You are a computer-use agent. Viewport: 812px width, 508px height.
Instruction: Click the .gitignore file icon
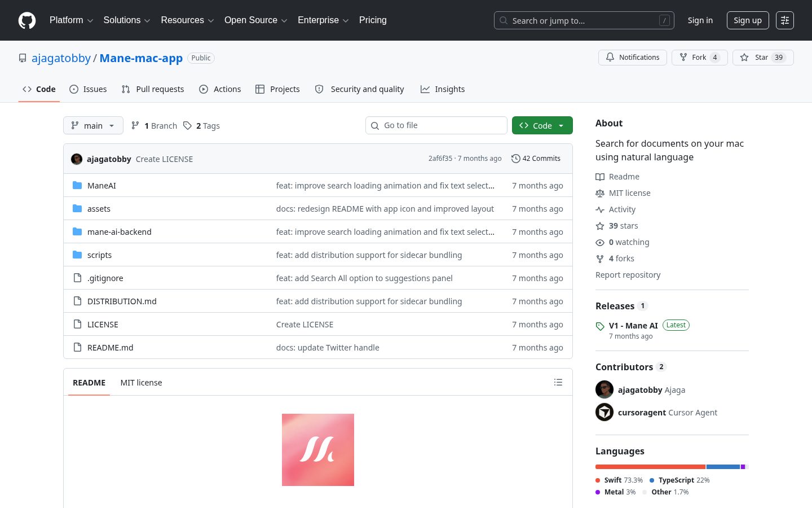pyautogui.click(x=77, y=278)
